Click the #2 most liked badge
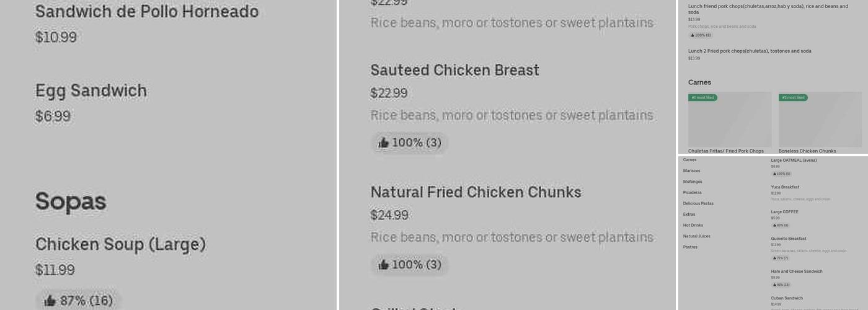Image resolution: width=868 pixels, height=310 pixels. click(793, 97)
